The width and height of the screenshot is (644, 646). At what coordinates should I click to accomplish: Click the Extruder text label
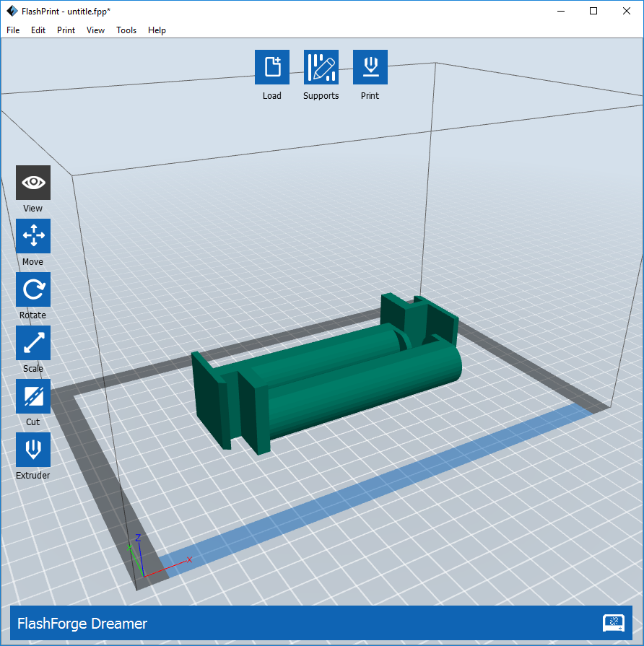pyautogui.click(x=33, y=475)
